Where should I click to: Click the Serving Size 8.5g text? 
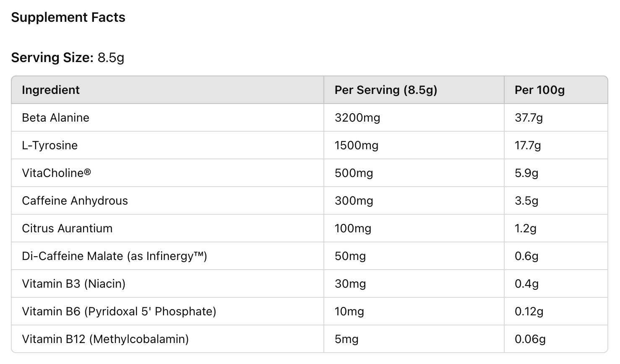68,57
